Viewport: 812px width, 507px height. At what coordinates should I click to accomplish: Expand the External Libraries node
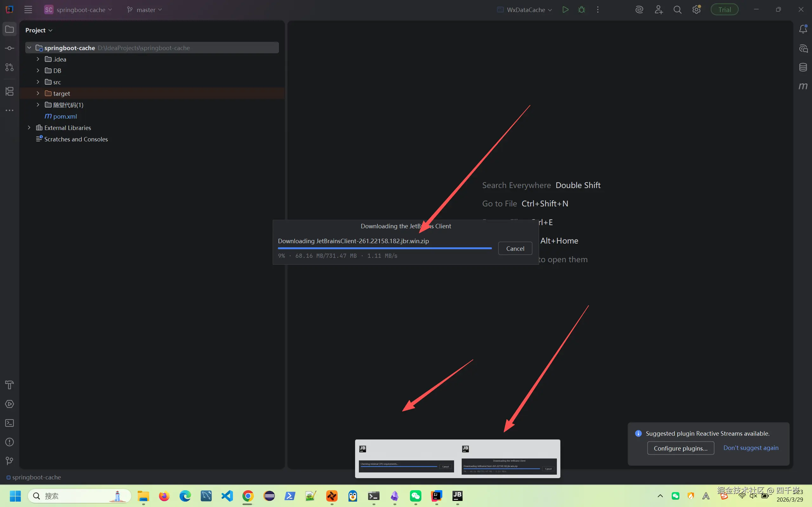[x=29, y=128]
